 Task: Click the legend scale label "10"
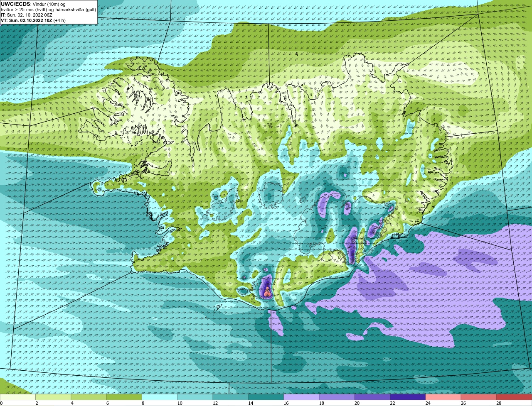180,403
